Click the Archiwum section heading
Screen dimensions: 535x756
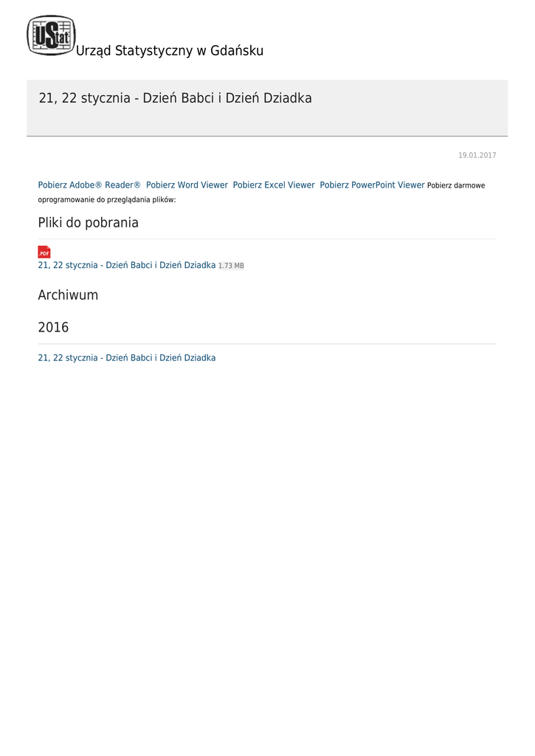pos(68,295)
